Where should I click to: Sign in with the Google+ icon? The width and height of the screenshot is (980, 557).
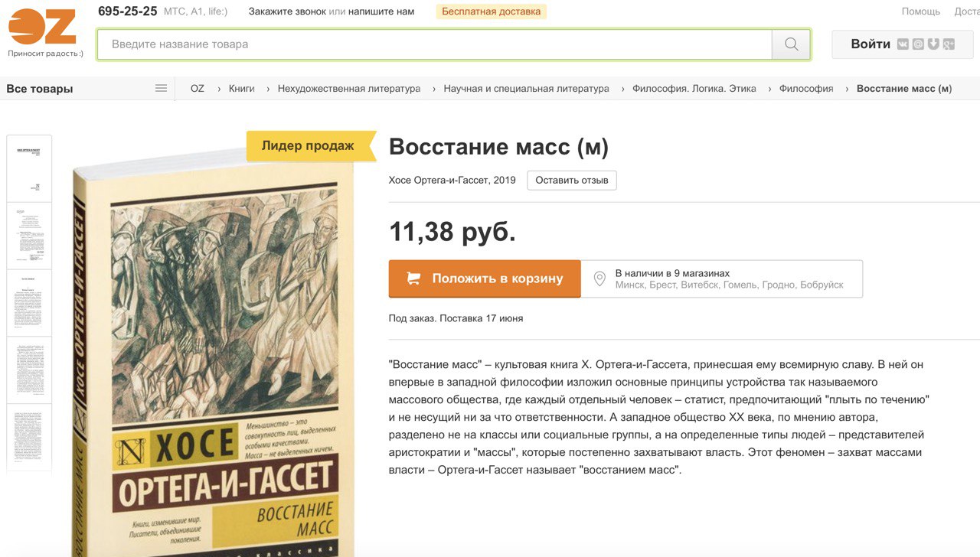click(949, 44)
